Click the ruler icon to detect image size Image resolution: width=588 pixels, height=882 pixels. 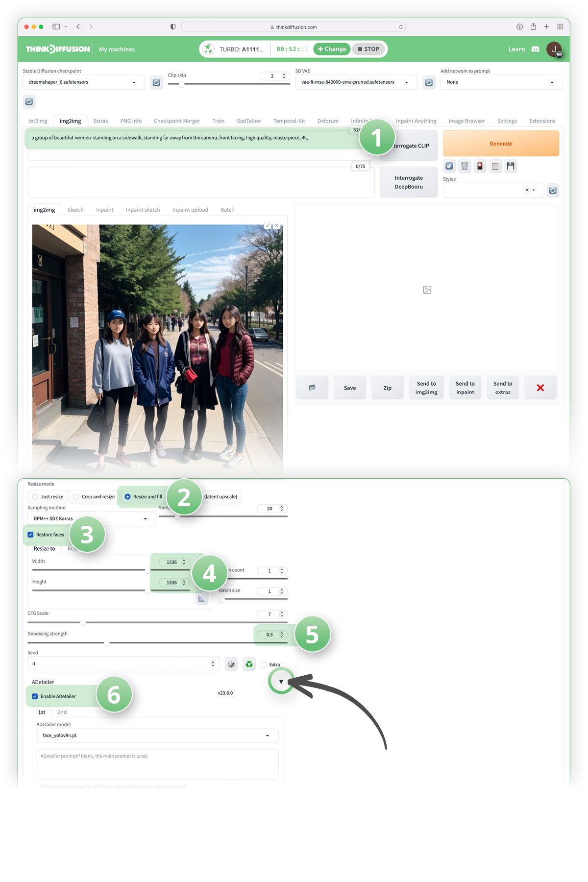202,598
